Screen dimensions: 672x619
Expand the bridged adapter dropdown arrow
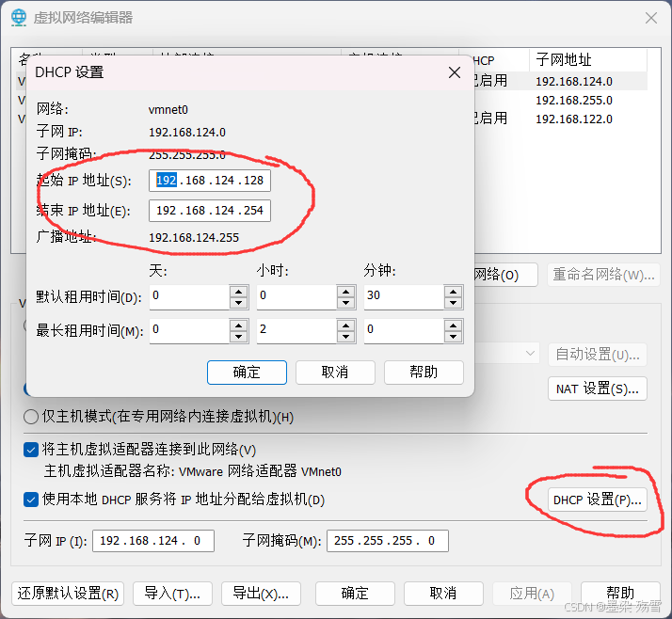click(530, 354)
